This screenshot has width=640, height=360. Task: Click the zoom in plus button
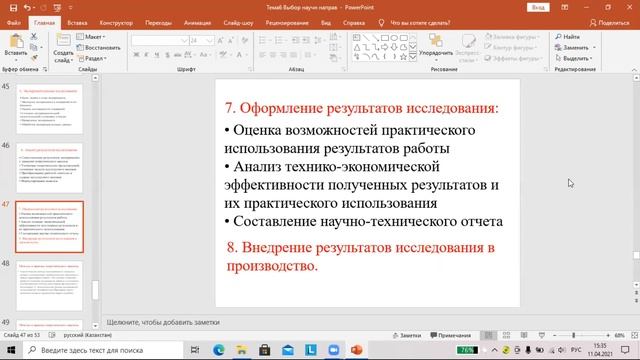(x=608, y=335)
